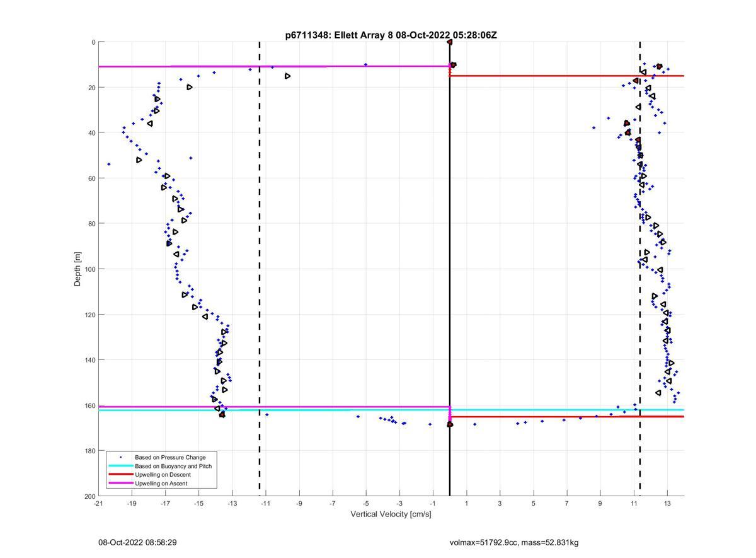
Task: Click the x-axis tick label '13'
Action: (x=667, y=504)
